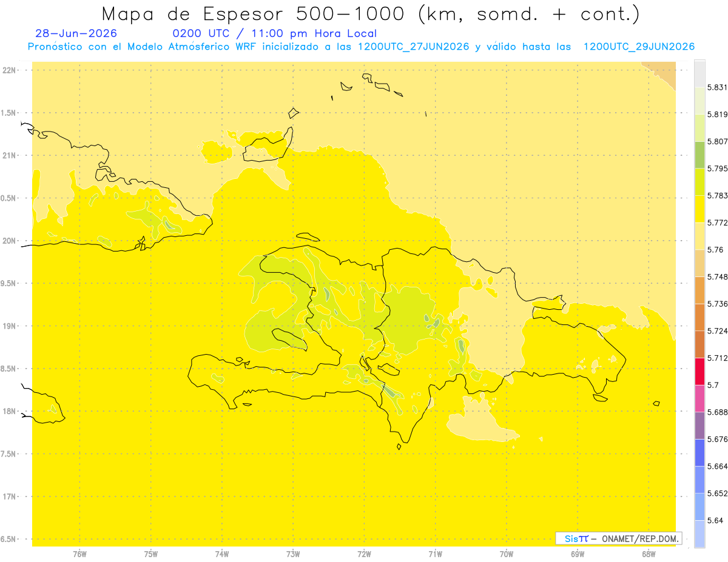Click the legend value 5.676

(717, 439)
